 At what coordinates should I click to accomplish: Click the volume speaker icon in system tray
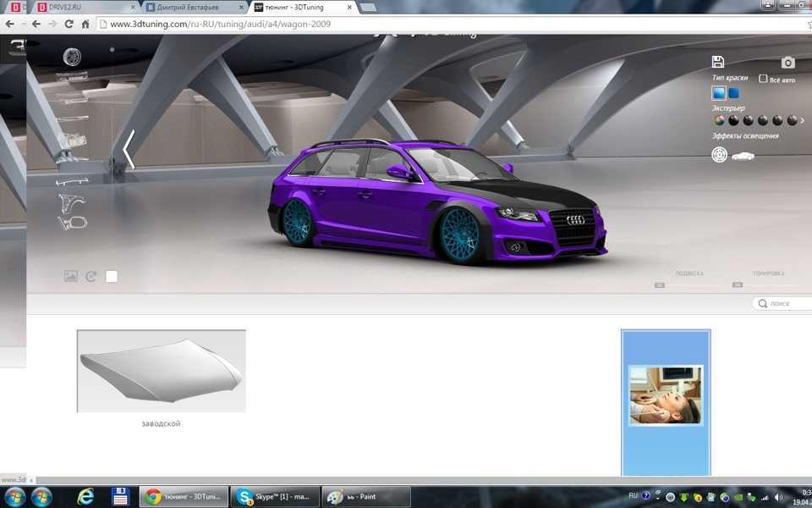tap(778, 498)
